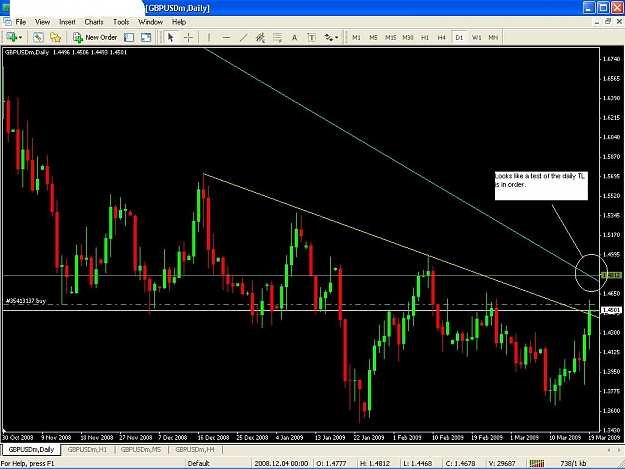Select the Equidistant Channel tool

pyautogui.click(x=260, y=37)
